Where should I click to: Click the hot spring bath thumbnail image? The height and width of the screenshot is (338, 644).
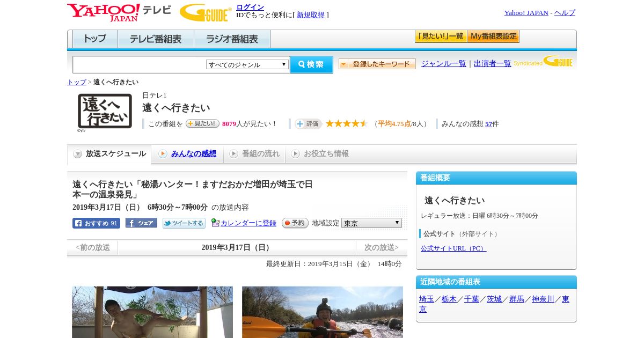point(152,312)
